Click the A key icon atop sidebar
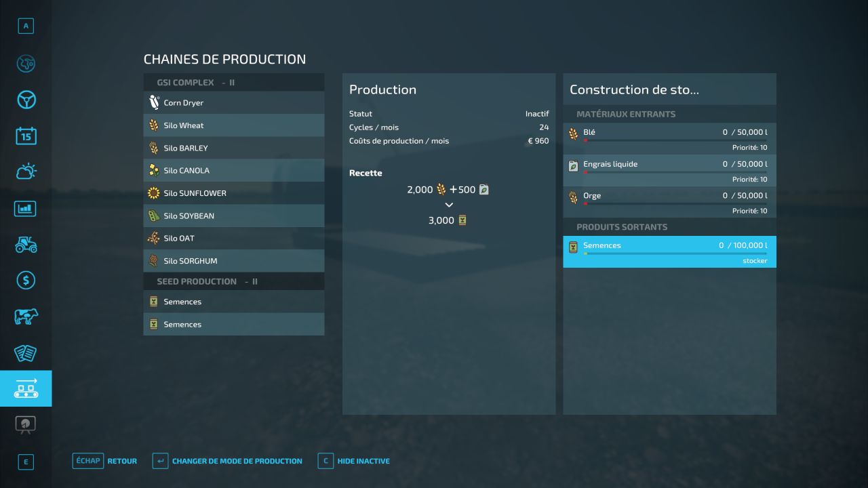Image resolution: width=868 pixels, height=488 pixels. point(26,26)
